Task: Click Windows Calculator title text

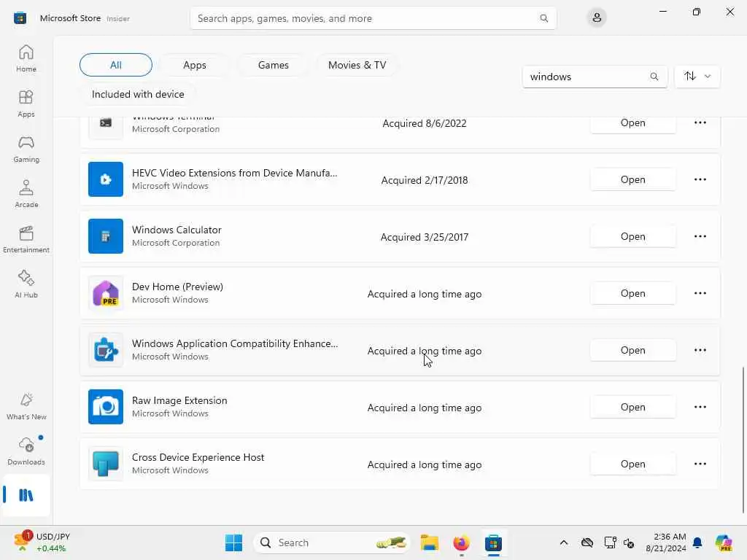Action: pos(177,230)
